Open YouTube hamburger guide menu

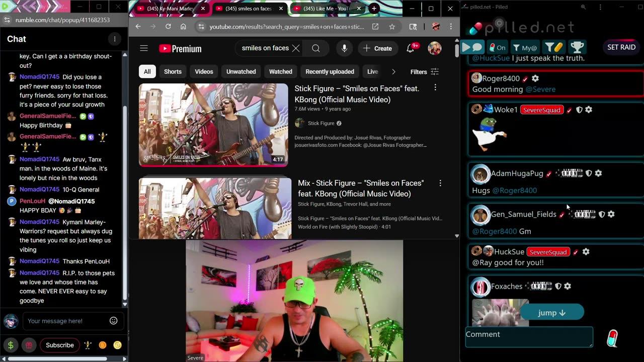click(144, 48)
